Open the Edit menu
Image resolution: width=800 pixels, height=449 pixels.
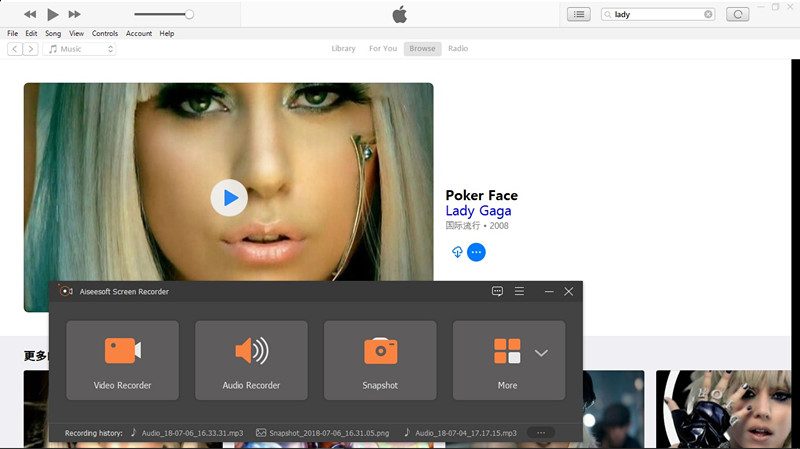31,33
